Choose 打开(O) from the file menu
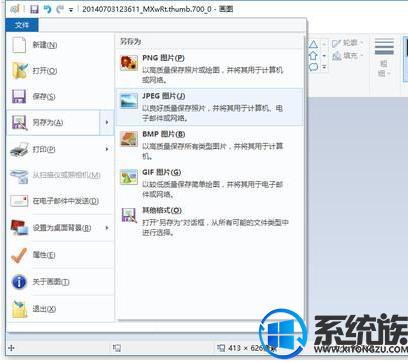The width and height of the screenshot is (408, 362). tap(60, 71)
